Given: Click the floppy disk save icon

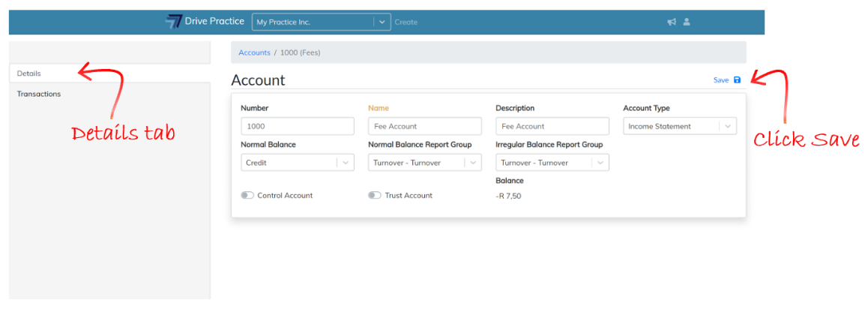Looking at the screenshot, I should click(x=737, y=80).
